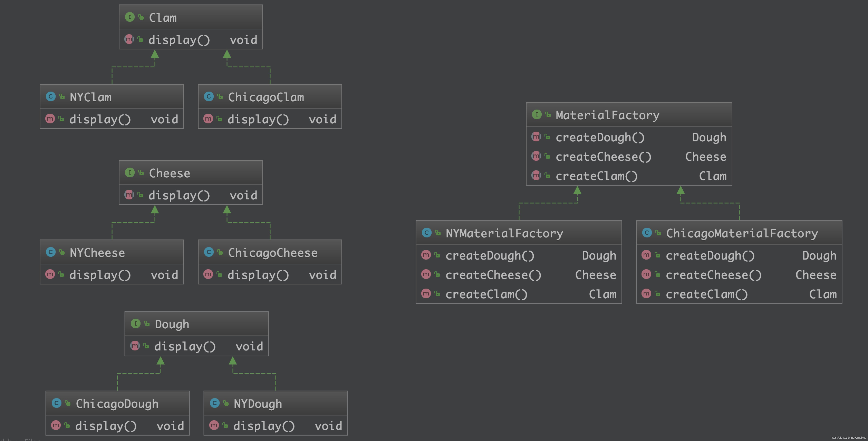Click the method icon of ChicagoClam display()
This screenshot has width=868, height=441.
208,119
